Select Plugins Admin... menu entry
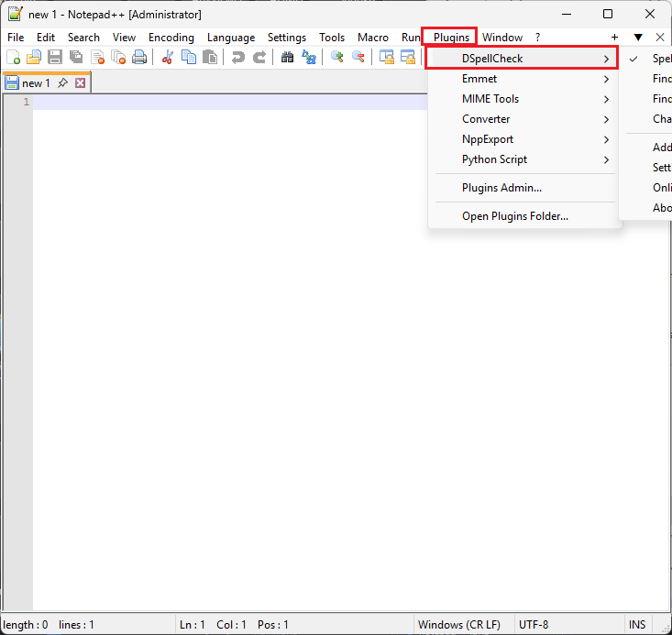 (501, 188)
